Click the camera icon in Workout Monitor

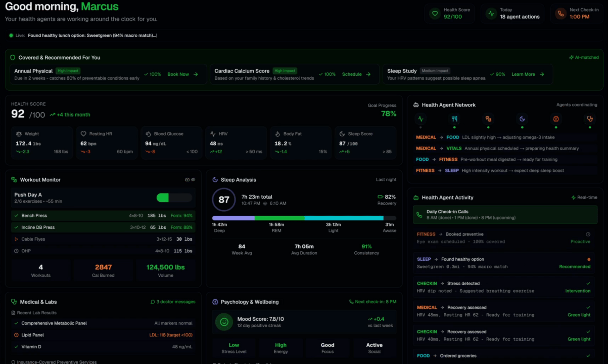[x=187, y=180]
